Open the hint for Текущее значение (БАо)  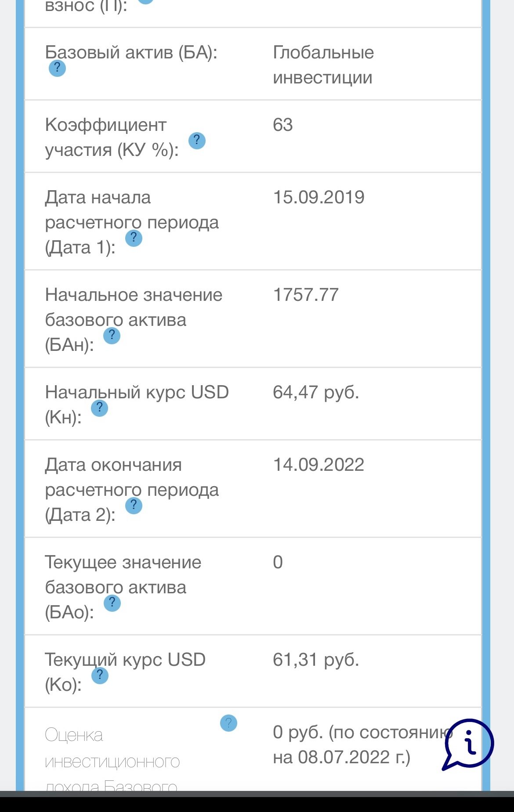click(112, 603)
